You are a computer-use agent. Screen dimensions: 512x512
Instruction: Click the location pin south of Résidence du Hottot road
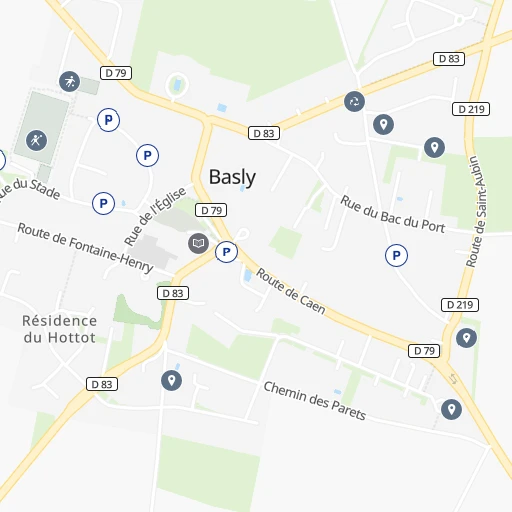[171, 380]
